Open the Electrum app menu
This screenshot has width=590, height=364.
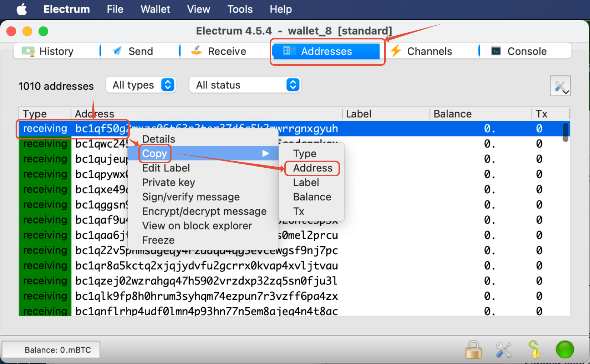[x=67, y=9]
